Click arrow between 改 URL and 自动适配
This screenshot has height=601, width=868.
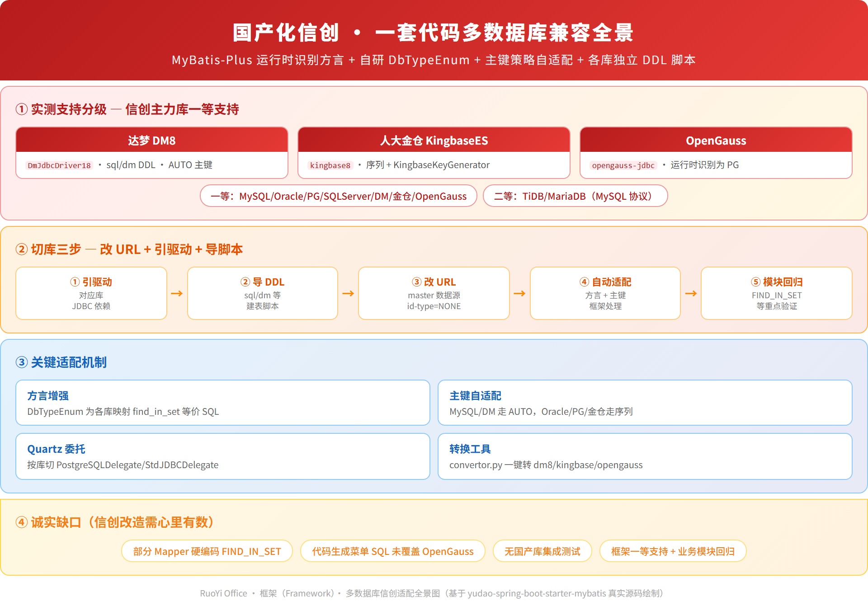519,293
